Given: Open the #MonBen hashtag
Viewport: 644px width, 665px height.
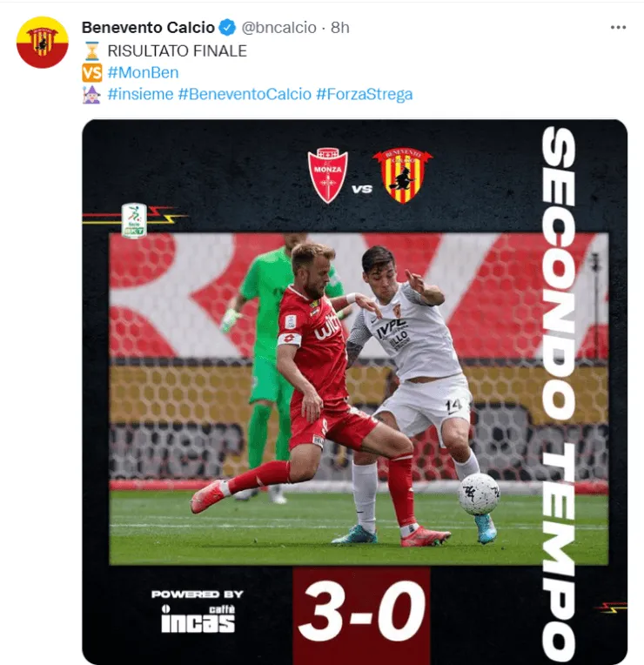Looking at the screenshot, I should [x=144, y=72].
